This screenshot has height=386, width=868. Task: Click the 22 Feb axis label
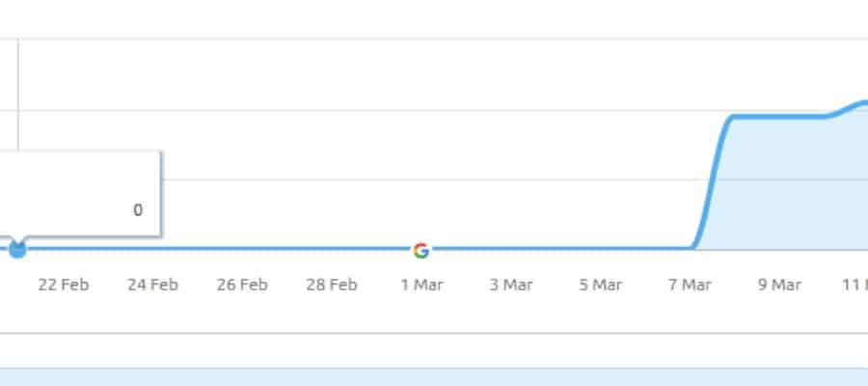(x=63, y=285)
